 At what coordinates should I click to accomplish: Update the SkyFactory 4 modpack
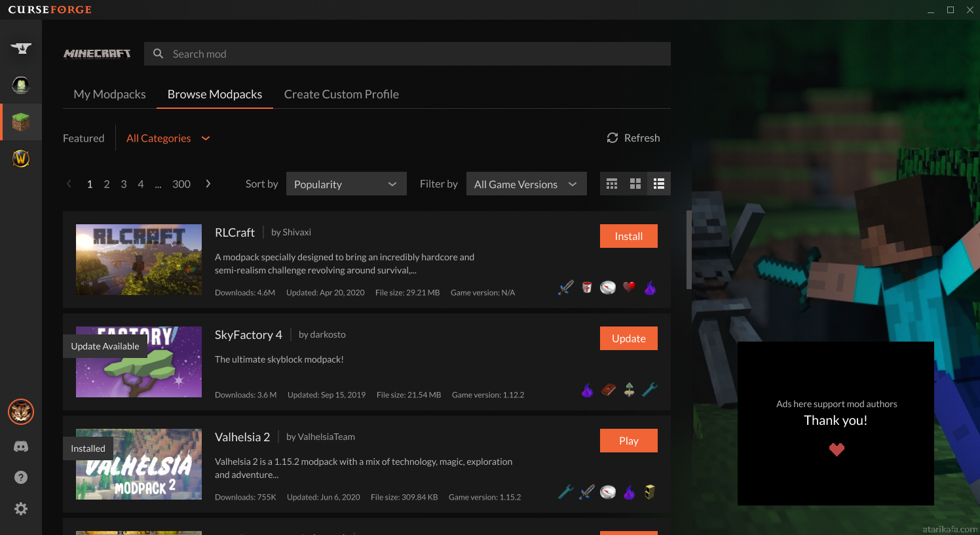tap(629, 338)
